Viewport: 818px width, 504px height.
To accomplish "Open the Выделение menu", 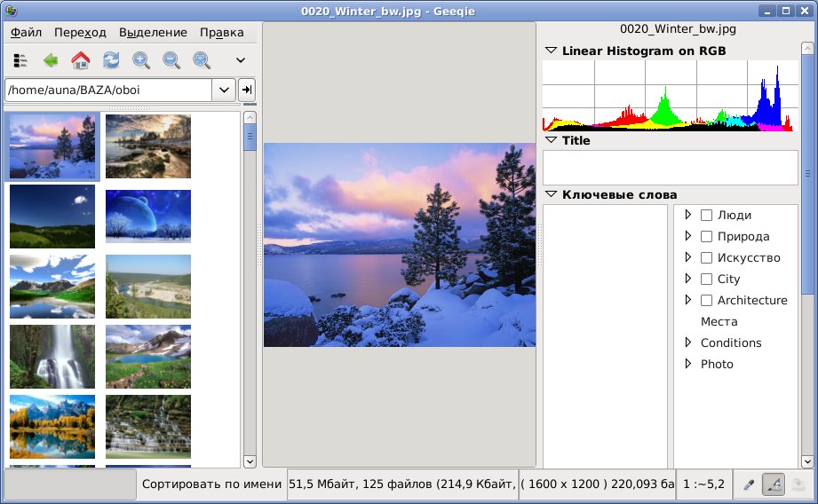I will pos(153,32).
